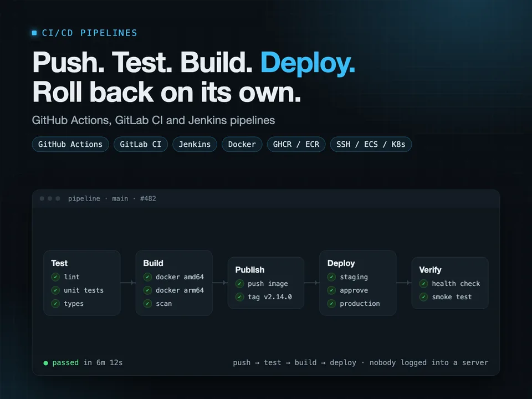Click the first grey window dot in pipeline titlebar
Screen dimensions: 532x399
pos(42,198)
